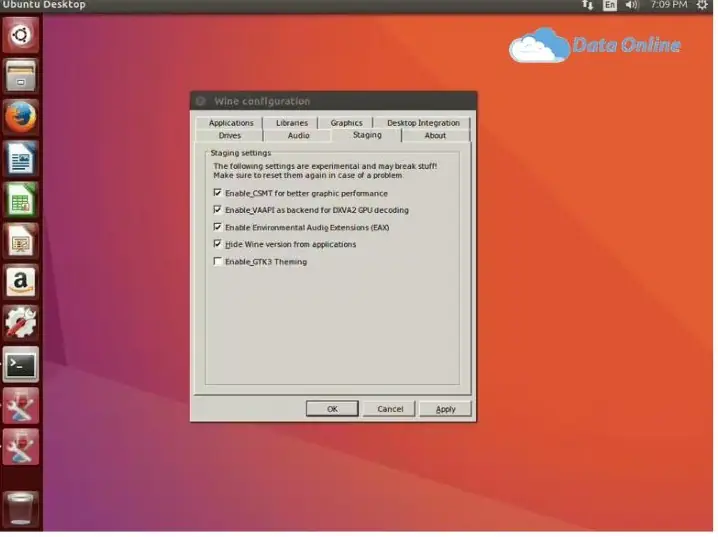Viewport: 718px width, 537px height.
Task: Enable GTK3 Theming checkbox
Action: tap(218, 261)
